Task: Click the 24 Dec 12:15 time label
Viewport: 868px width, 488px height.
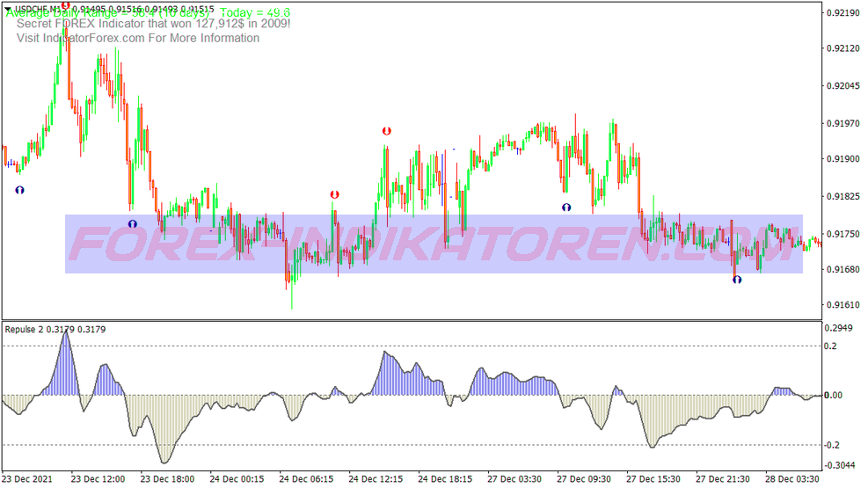Action: coord(376,479)
